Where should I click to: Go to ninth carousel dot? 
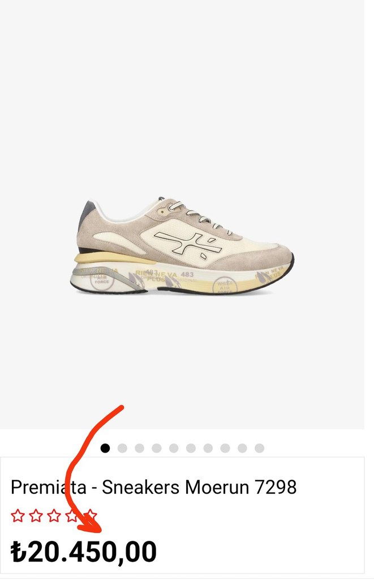tap(242, 448)
